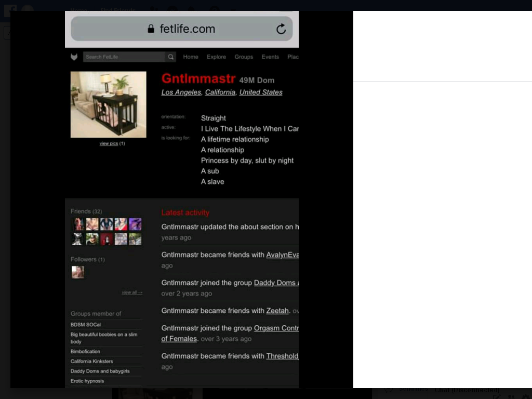Click the 'view pics' link

(109, 143)
